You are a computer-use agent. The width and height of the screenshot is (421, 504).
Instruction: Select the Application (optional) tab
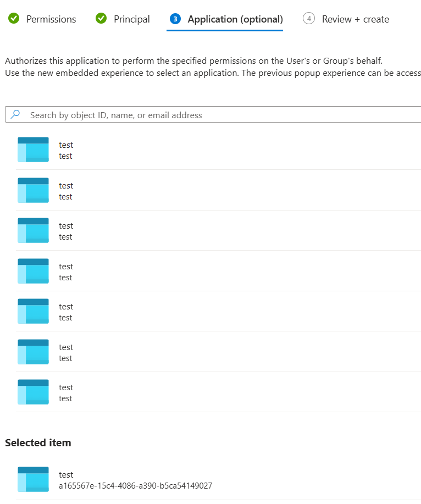pyautogui.click(x=235, y=19)
